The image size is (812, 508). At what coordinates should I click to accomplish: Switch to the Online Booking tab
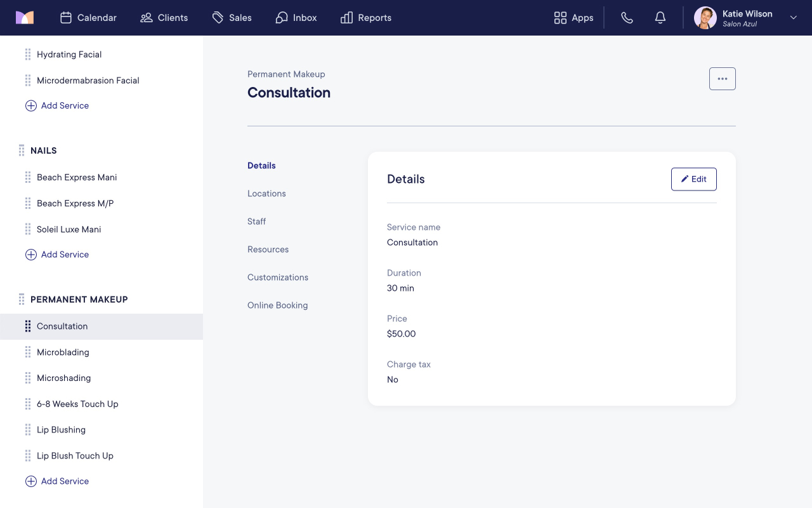[278, 305]
